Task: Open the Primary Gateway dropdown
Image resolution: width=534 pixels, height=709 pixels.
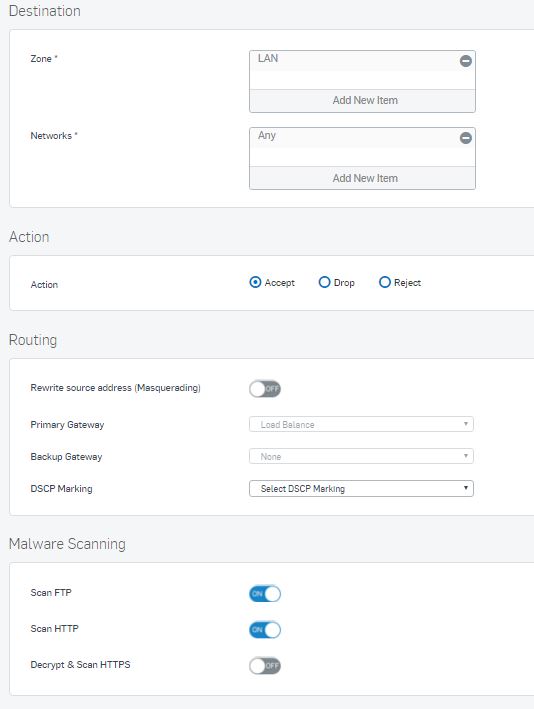Action: click(361, 424)
